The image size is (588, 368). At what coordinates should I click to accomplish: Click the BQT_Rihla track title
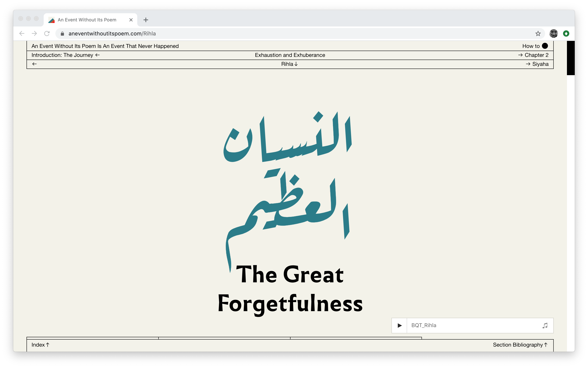click(x=424, y=325)
